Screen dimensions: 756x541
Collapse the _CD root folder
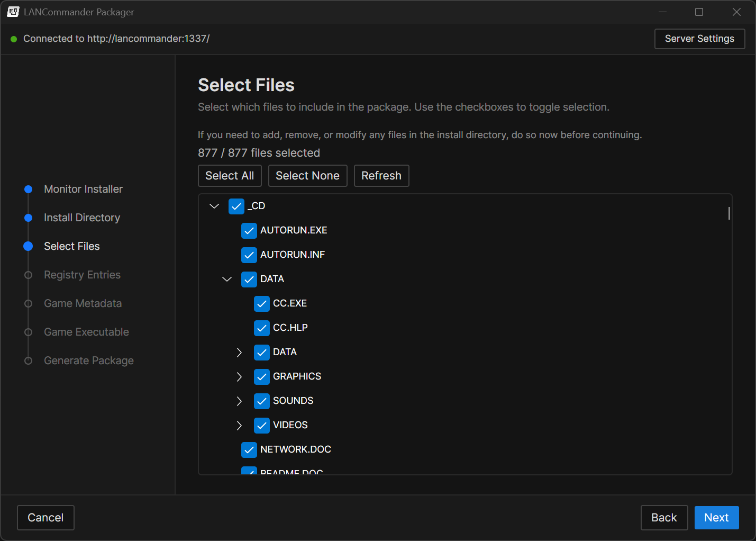(214, 206)
